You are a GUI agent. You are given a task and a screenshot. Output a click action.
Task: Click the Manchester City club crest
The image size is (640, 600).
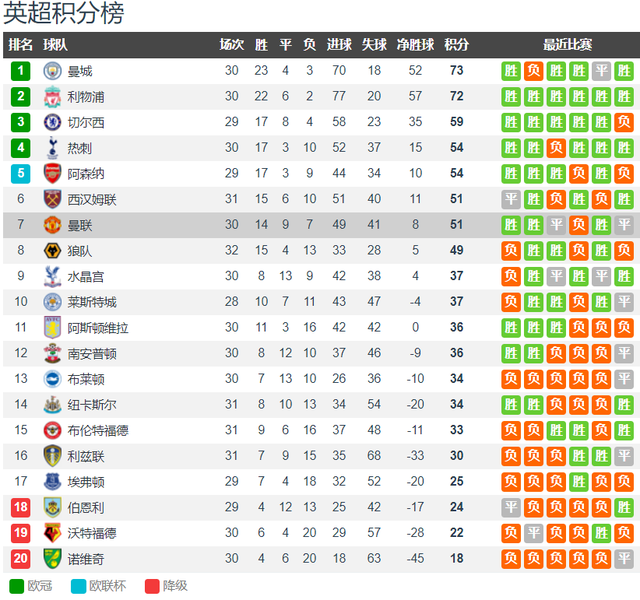point(52,71)
